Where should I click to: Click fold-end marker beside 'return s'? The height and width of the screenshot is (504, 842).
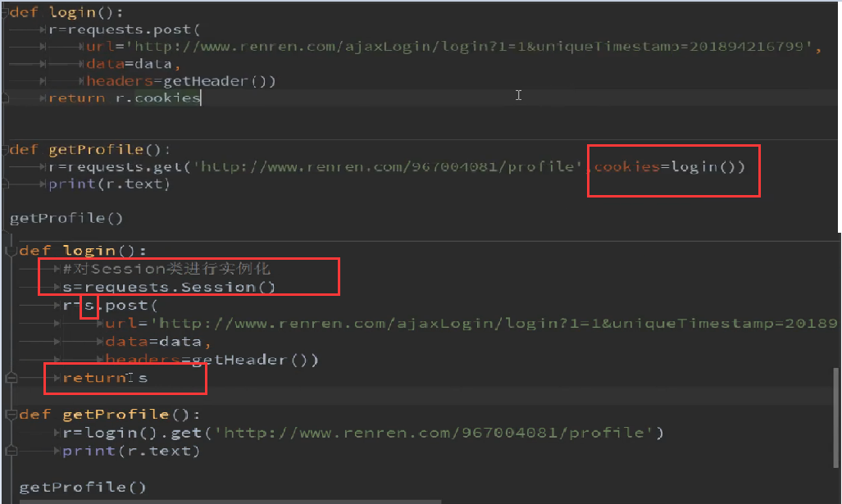coord(11,378)
